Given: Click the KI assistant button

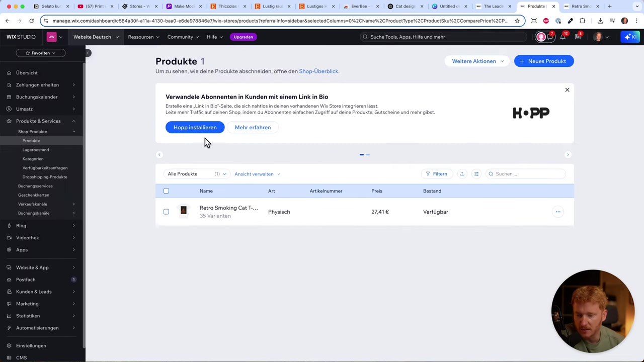Looking at the screenshot, I should (x=630, y=37).
